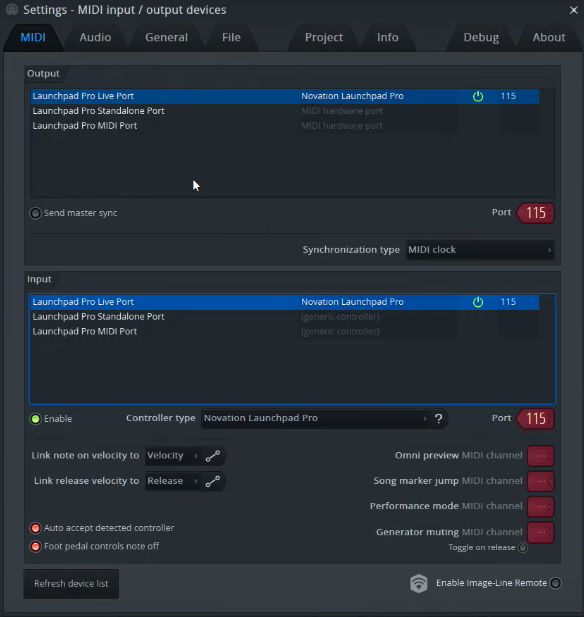Image resolution: width=584 pixels, height=617 pixels.
Task: Click generic controller text on input Standalone row
Action: point(340,317)
